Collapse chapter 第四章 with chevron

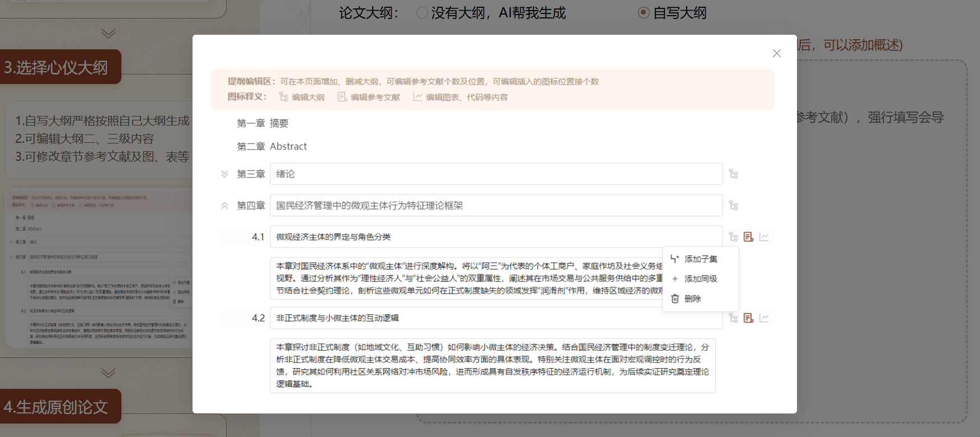coord(224,206)
